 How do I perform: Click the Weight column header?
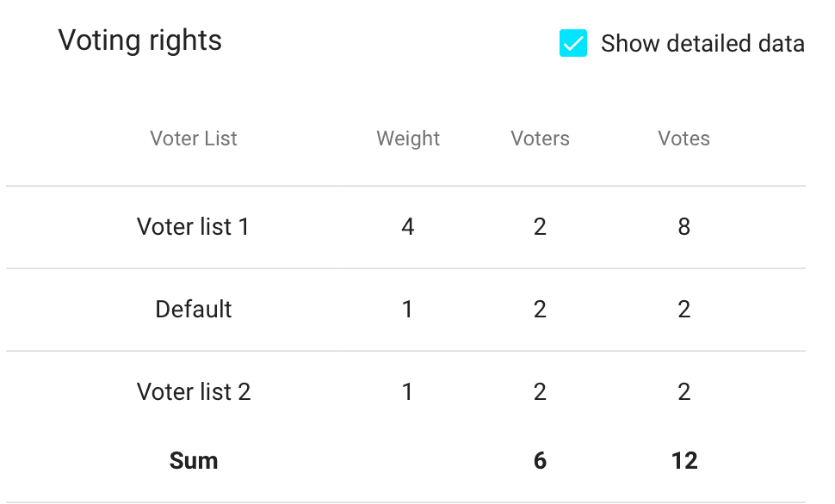[408, 138]
